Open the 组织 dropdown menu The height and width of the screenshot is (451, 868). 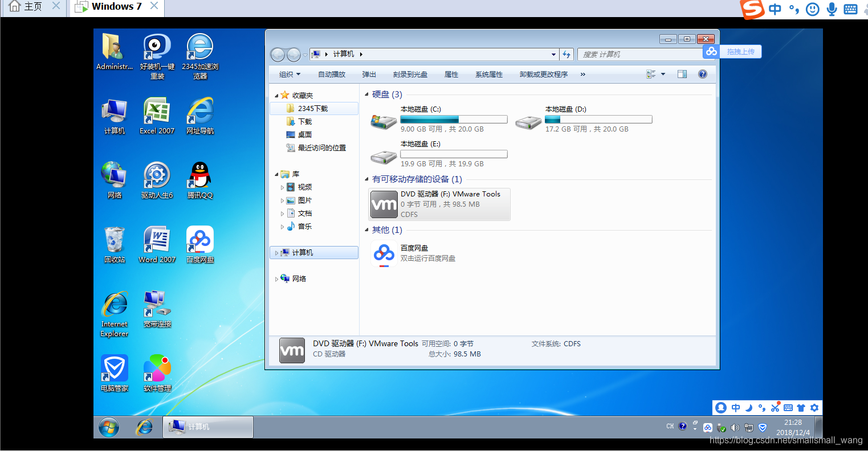coord(290,75)
